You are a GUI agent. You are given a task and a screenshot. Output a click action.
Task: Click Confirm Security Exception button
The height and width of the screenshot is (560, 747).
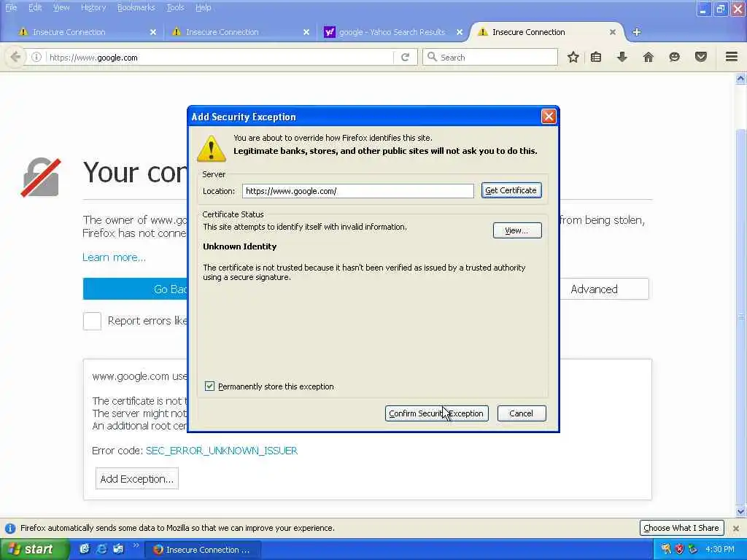(436, 413)
